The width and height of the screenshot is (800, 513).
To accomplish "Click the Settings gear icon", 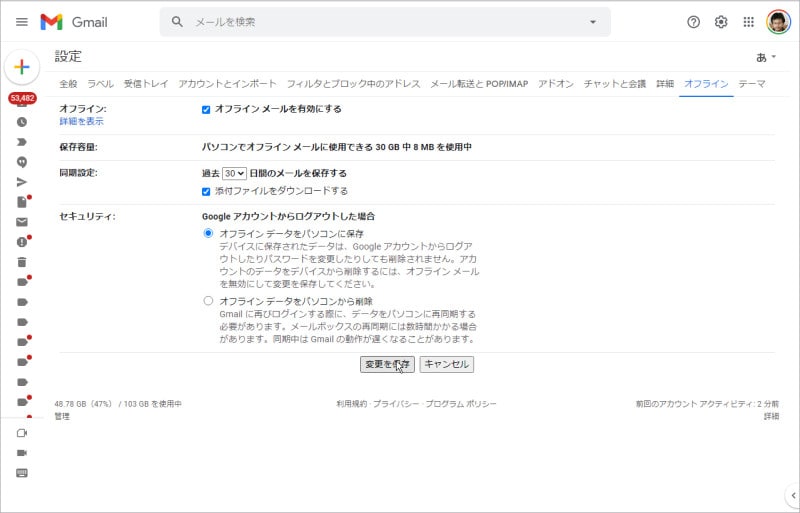I will point(720,22).
